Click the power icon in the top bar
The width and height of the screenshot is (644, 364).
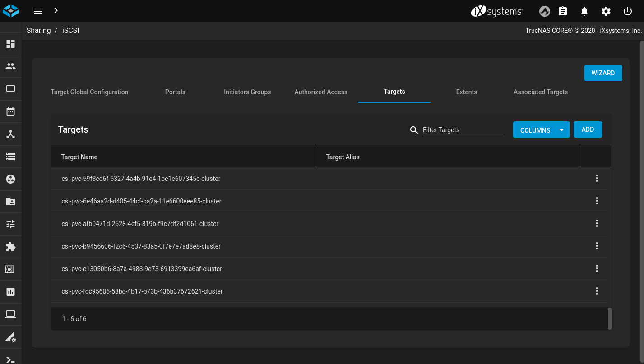(628, 11)
